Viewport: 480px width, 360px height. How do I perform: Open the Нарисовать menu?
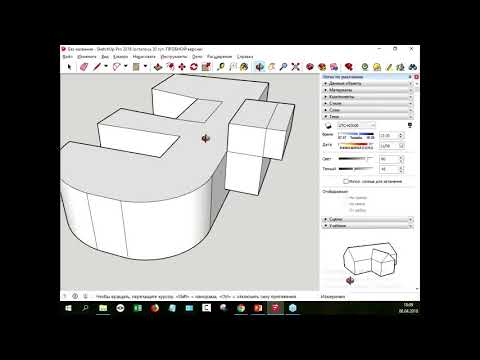click(144, 57)
